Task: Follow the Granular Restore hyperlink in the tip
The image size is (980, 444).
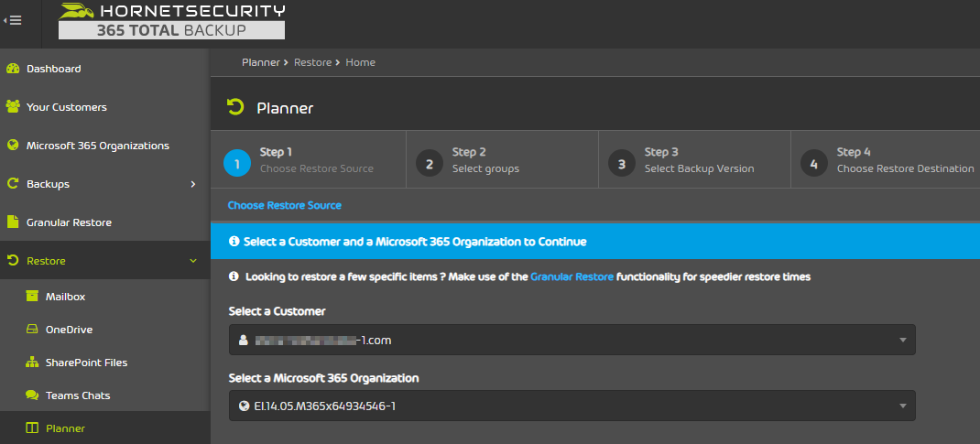Action: 572,276
